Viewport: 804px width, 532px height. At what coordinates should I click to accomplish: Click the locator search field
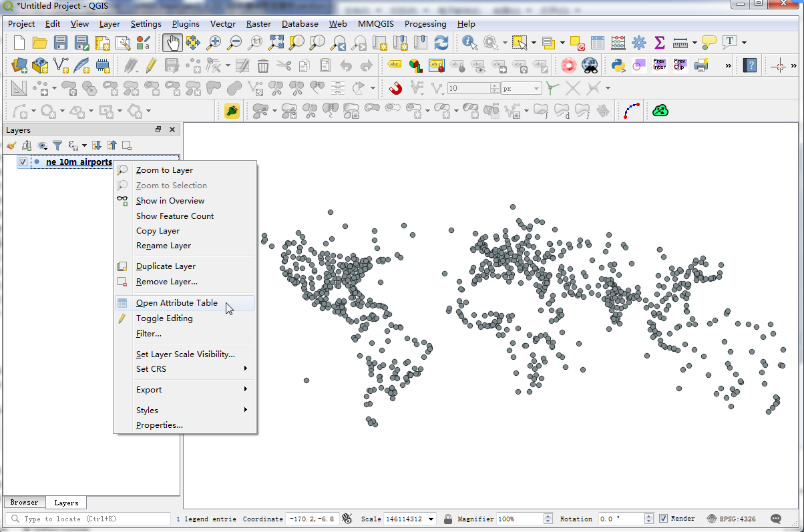tap(88, 519)
